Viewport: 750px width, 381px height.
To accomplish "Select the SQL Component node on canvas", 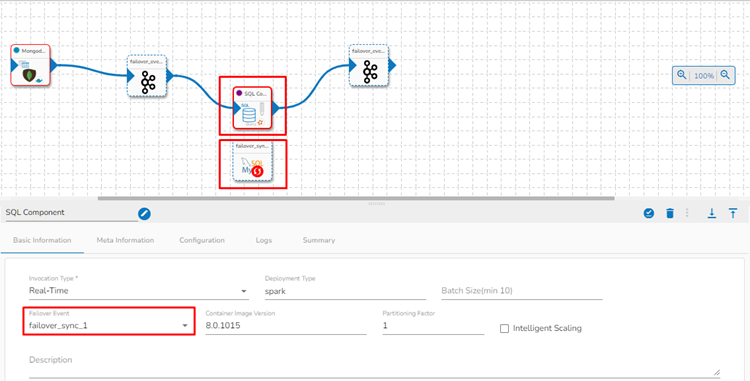I will 253,108.
